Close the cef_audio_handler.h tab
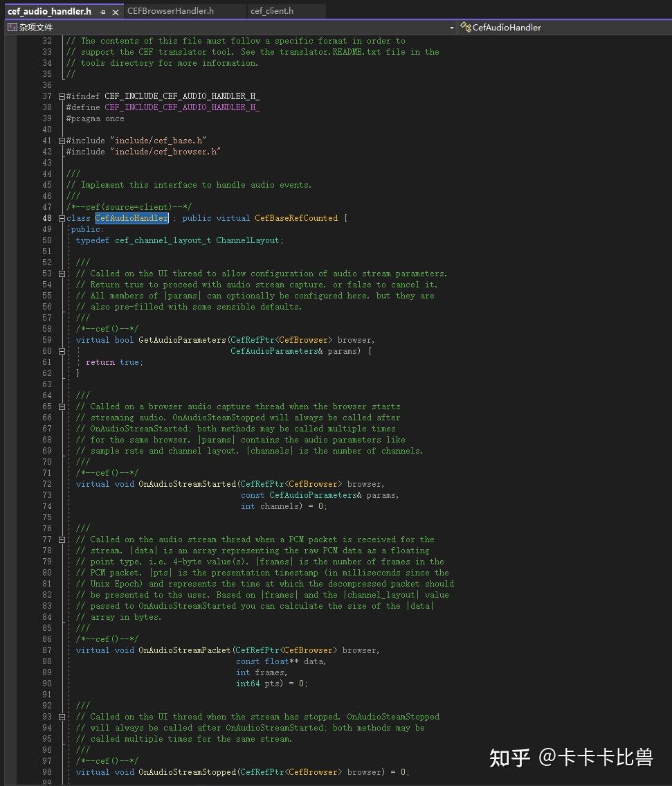Viewport: 672px width, 786px height. [115, 12]
